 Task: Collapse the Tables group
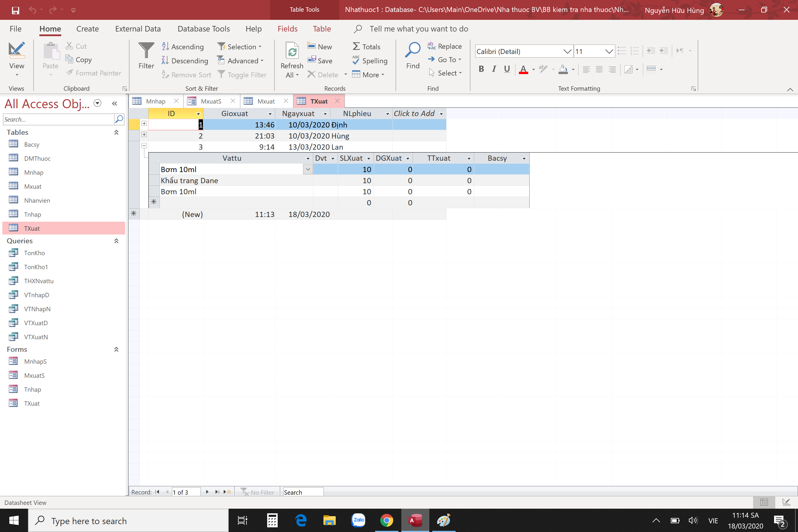coord(116,132)
